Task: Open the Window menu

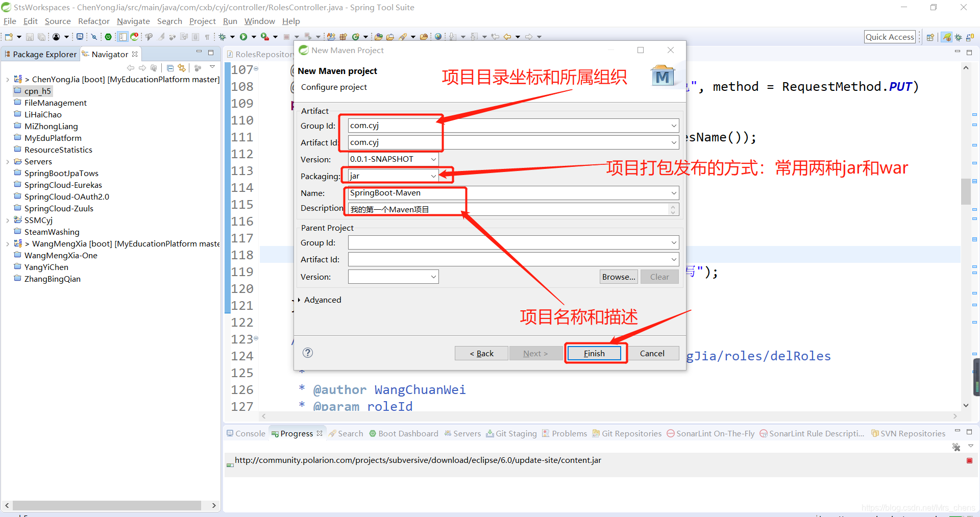Action: (x=259, y=21)
